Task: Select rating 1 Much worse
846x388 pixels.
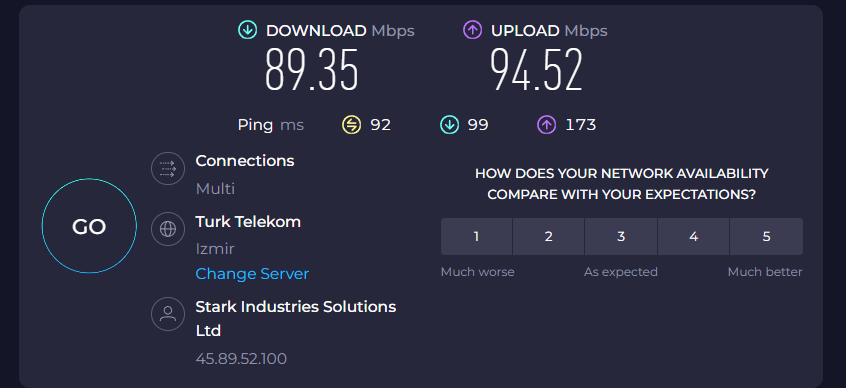Action: (476, 236)
